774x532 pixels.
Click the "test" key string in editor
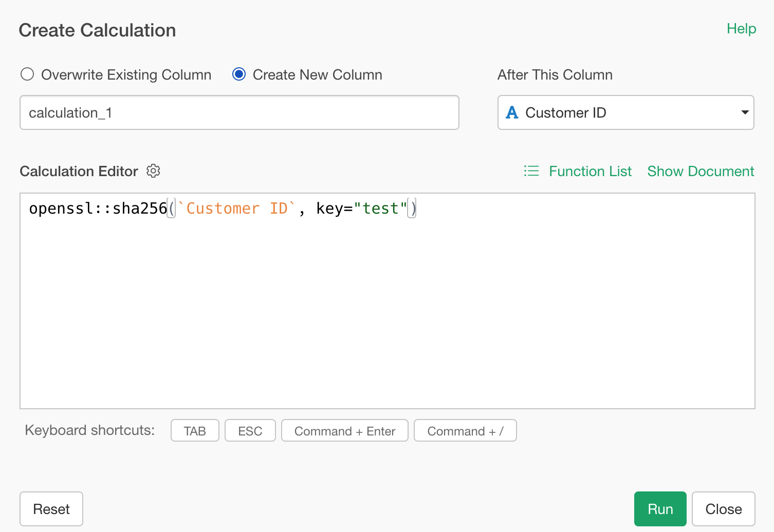point(380,208)
